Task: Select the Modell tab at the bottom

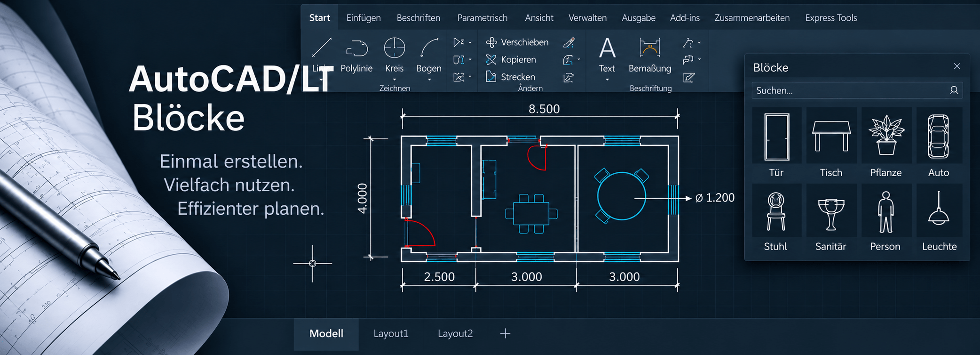Action: pos(326,334)
